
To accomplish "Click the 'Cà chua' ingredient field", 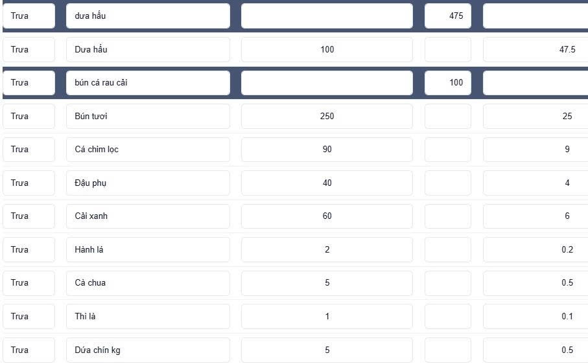I will pos(148,283).
